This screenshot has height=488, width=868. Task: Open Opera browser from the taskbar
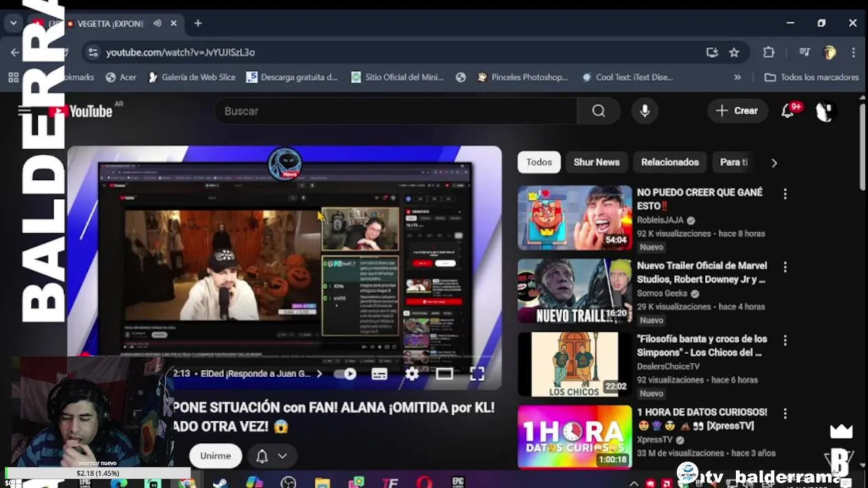[425, 483]
